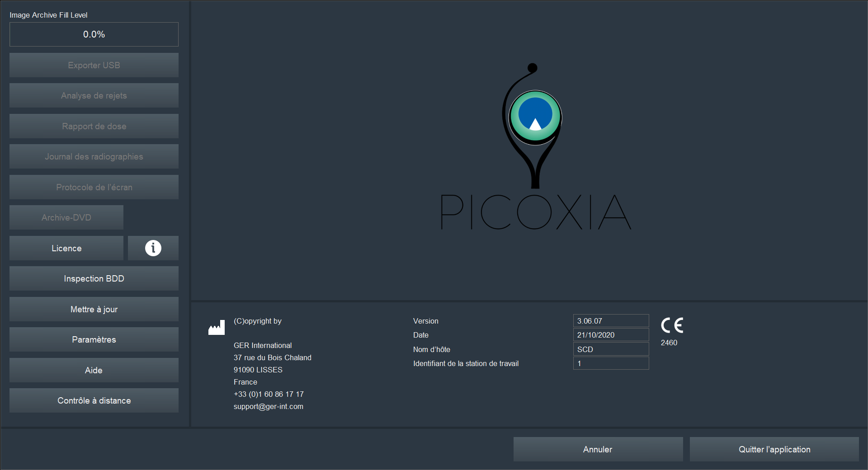Open the Aide help section
The image size is (868, 470).
click(94, 370)
